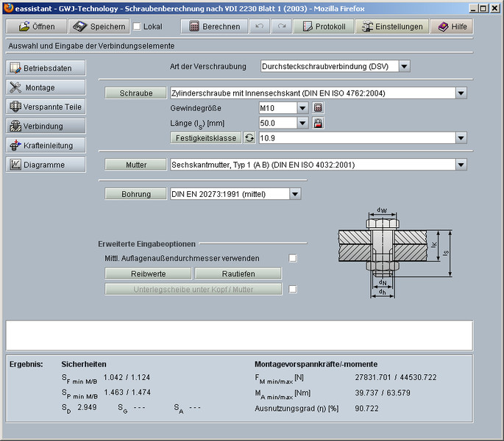Click the redo arrow in the toolbar
Image resolution: width=504 pixels, height=441 pixels.
(281, 26)
